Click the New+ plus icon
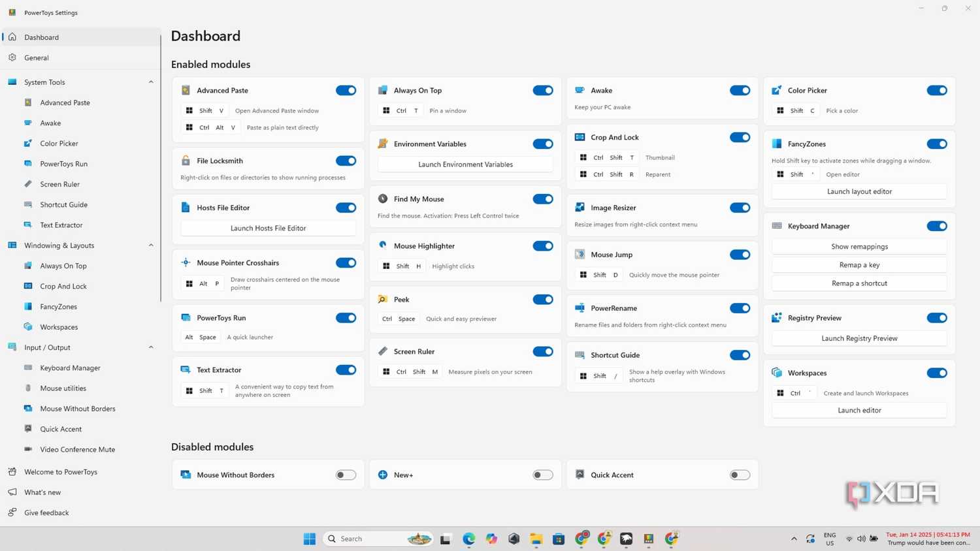This screenshot has width=980, height=551. tap(383, 475)
